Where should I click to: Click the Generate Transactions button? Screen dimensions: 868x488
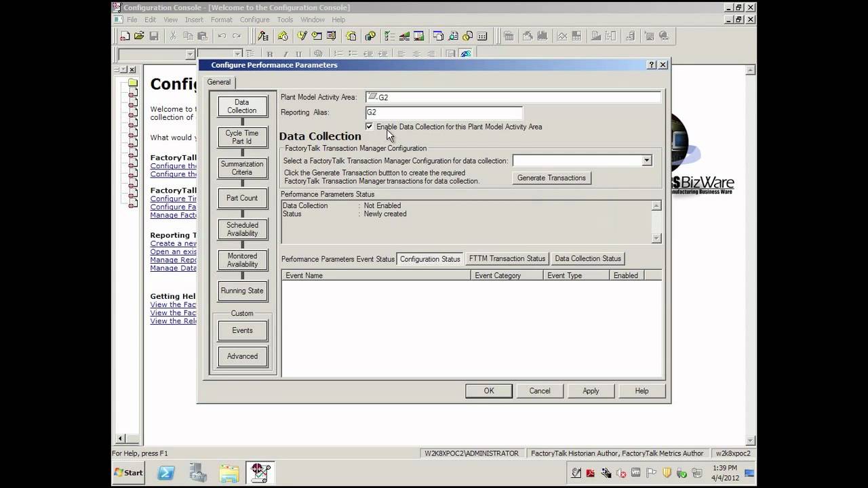click(x=551, y=178)
